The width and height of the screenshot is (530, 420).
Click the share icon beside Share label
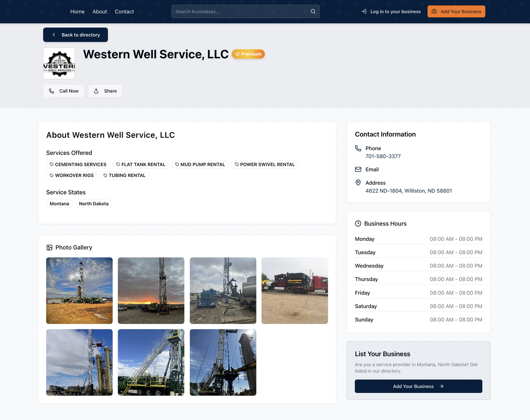coord(96,91)
